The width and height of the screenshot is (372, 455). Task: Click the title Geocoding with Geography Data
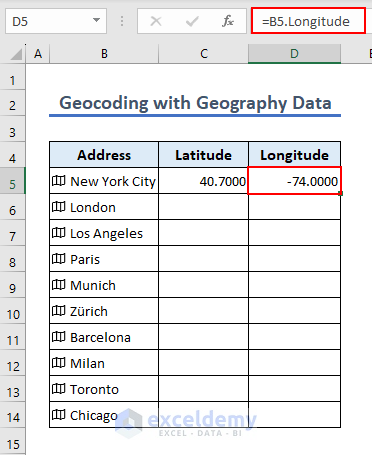(195, 103)
